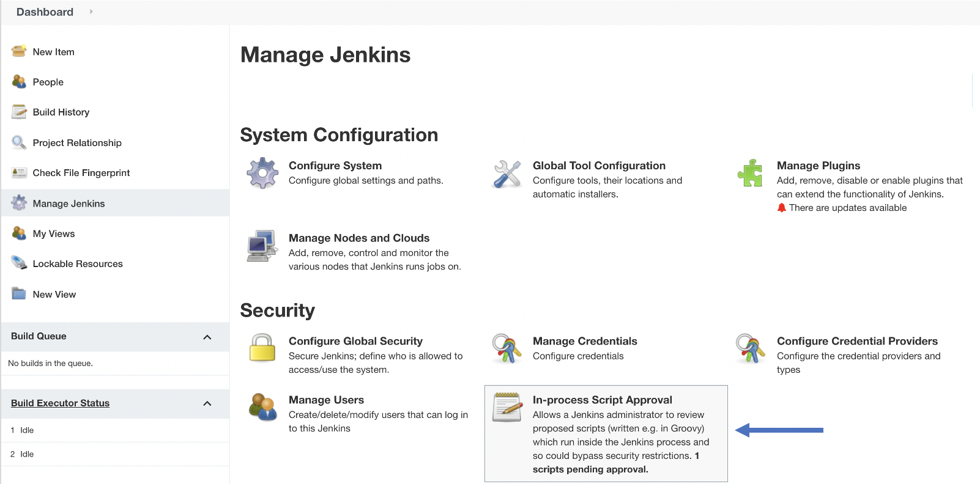The height and width of the screenshot is (484, 980).
Task: Click the Manage Jenkins page title
Action: point(325,55)
